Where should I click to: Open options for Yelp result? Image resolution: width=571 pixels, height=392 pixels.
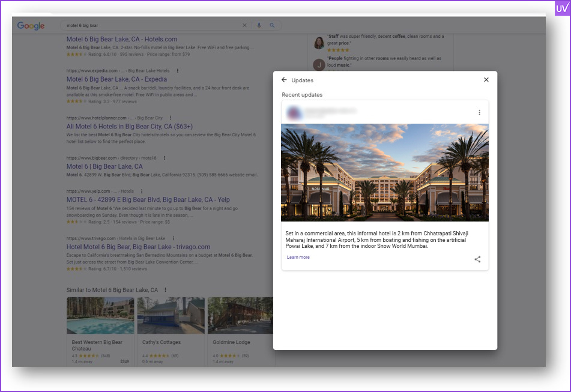point(142,191)
